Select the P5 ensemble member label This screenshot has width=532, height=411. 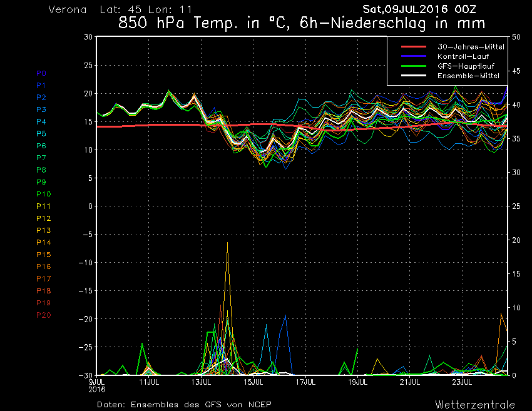tap(41, 134)
